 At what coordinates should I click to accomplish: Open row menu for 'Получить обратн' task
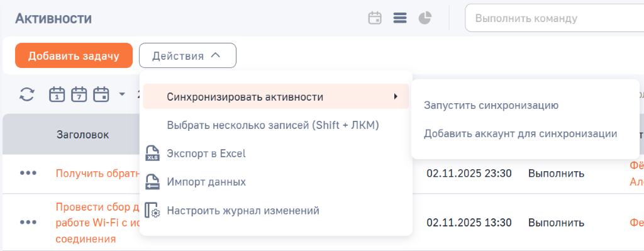point(28,173)
